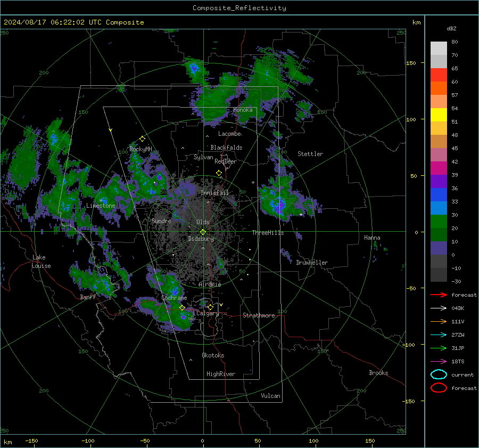Click the Cochrane city label
Image resolution: width=479 pixels, height=448 pixels.
174,298
